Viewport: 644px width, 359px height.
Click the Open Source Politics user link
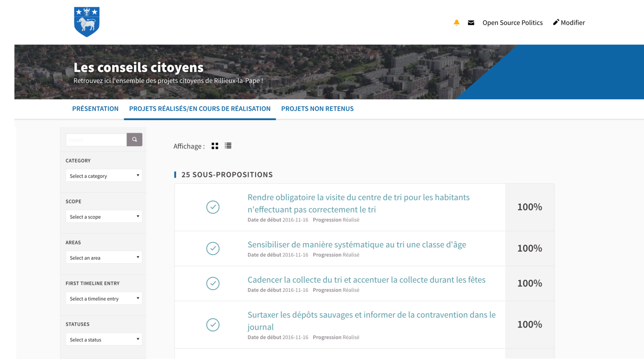(x=512, y=23)
